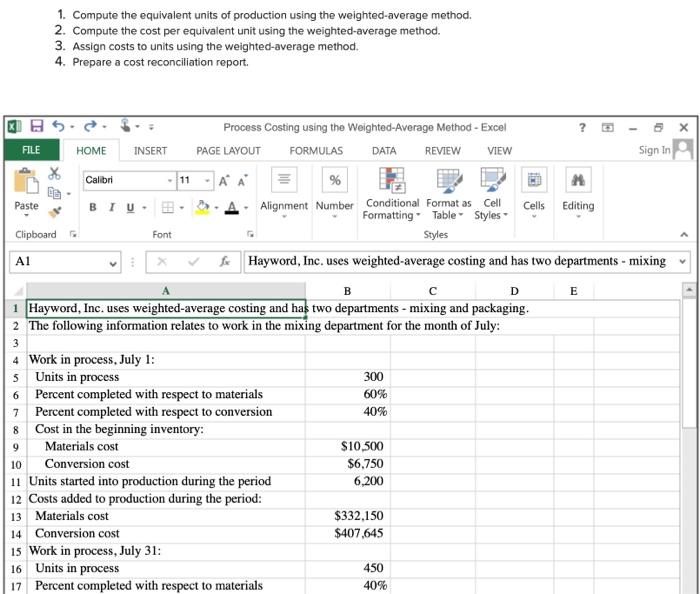The width and height of the screenshot is (700, 594).
Task: Click the user account avatar icon
Action: click(x=683, y=149)
